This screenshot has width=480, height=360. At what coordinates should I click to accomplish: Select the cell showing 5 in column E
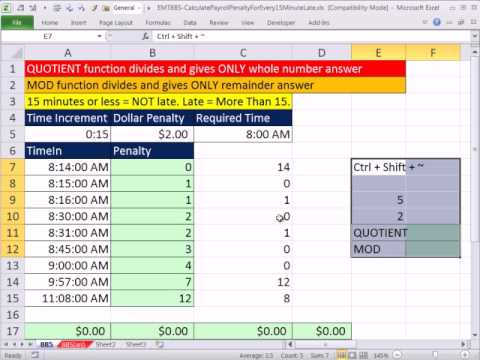tap(378, 200)
